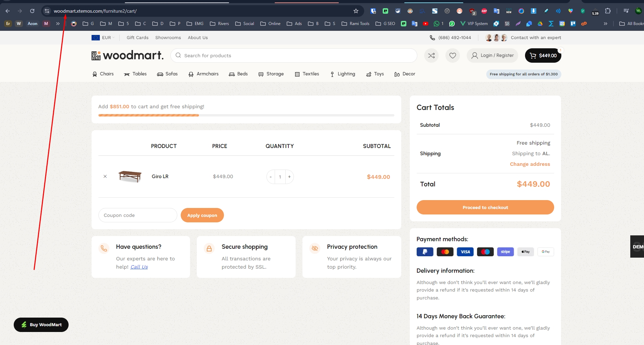
Task: Click the Coupon code field
Action: pyautogui.click(x=138, y=215)
